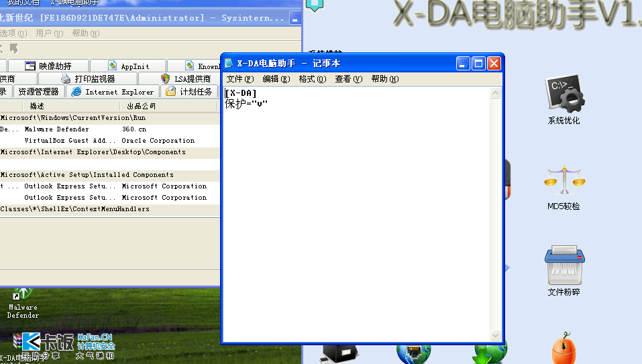This screenshot has width=642, height=364.
Task: Click the flag icon in Sysinternals toolbar
Action: [14, 49]
